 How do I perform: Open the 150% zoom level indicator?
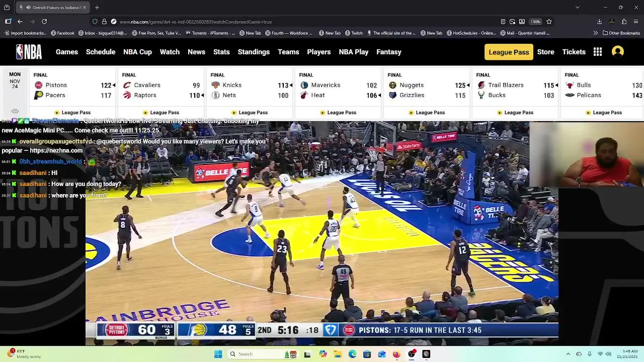pyautogui.click(x=536, y=22)
